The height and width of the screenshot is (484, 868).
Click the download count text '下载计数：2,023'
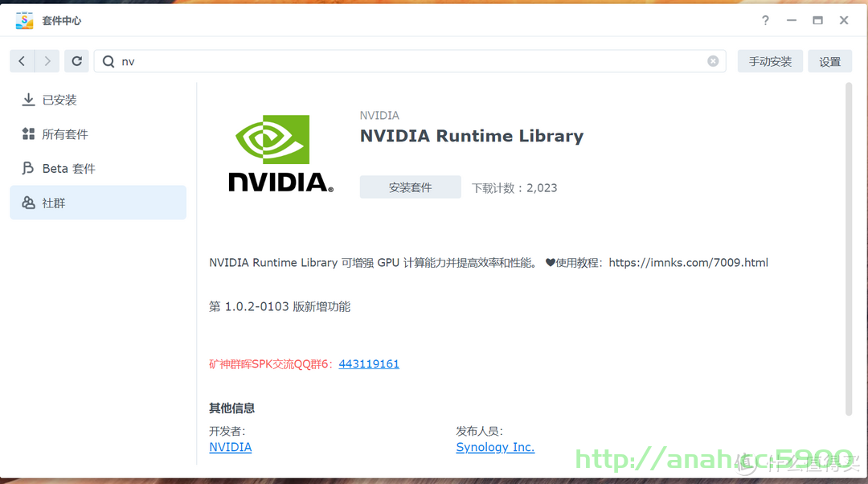click(514, 187)
